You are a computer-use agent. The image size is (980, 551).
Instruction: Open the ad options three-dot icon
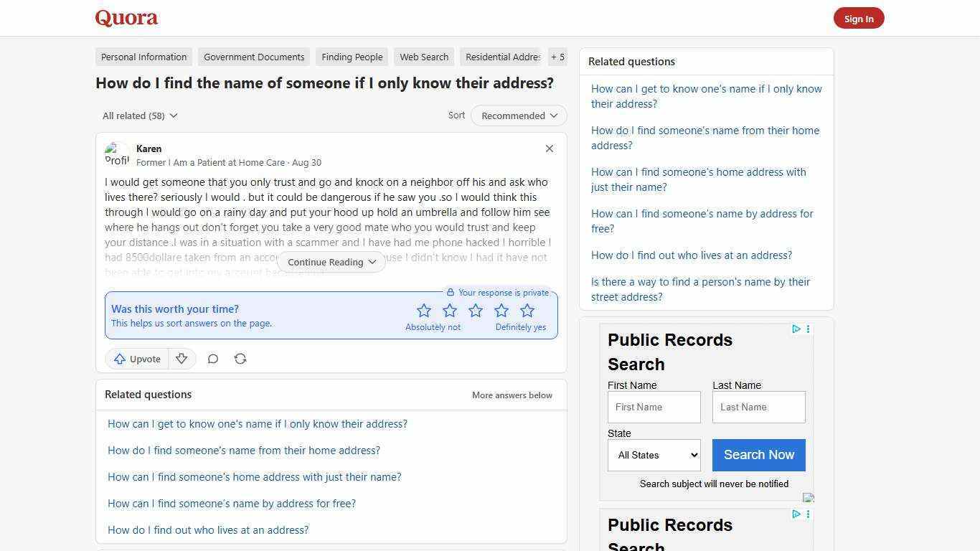tap(808, 329)
